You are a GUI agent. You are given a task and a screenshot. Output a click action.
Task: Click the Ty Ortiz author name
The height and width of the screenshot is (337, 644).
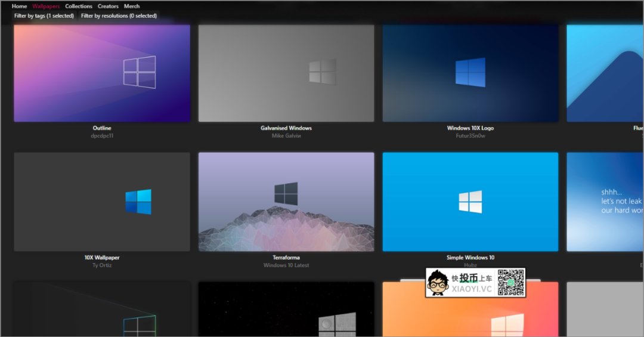pyautogui.click(x=102, y=265)
